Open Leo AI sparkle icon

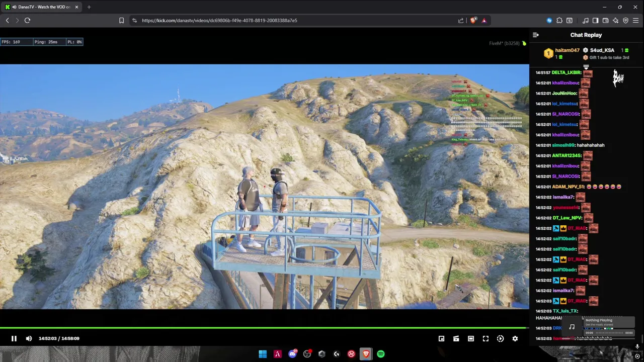coord(615,21)
